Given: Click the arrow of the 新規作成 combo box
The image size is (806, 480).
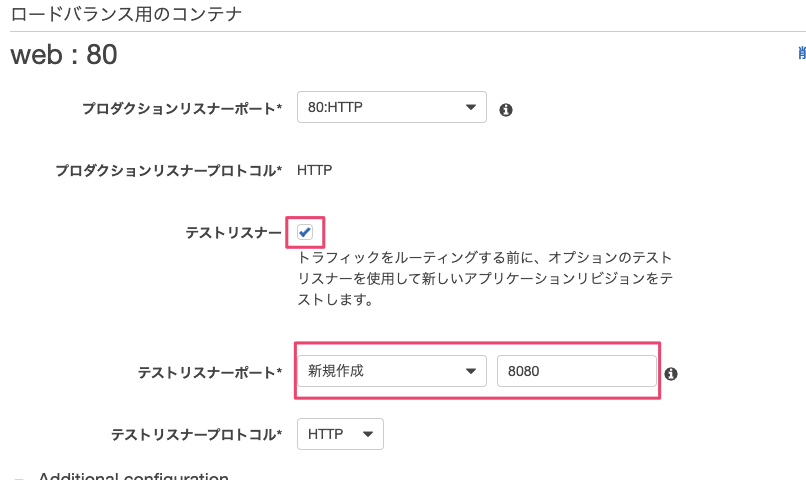Looking at the screenshot, I should point(470,371).
